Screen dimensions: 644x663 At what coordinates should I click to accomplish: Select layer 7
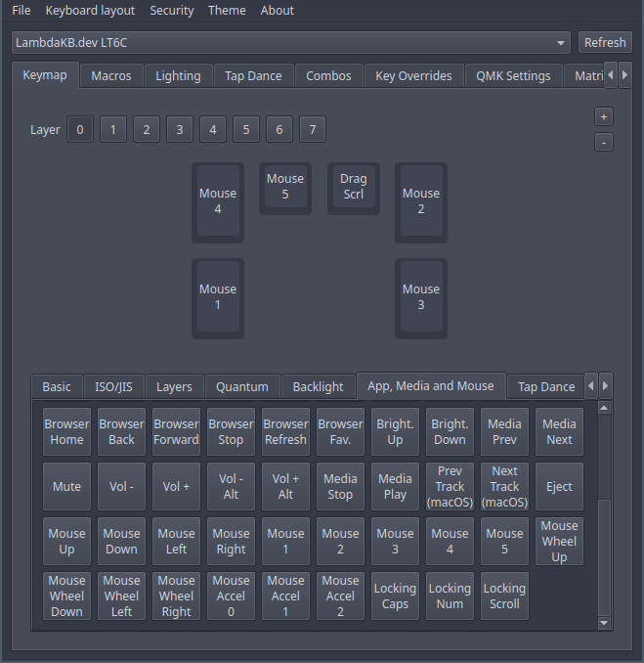[x=313, y=129]
